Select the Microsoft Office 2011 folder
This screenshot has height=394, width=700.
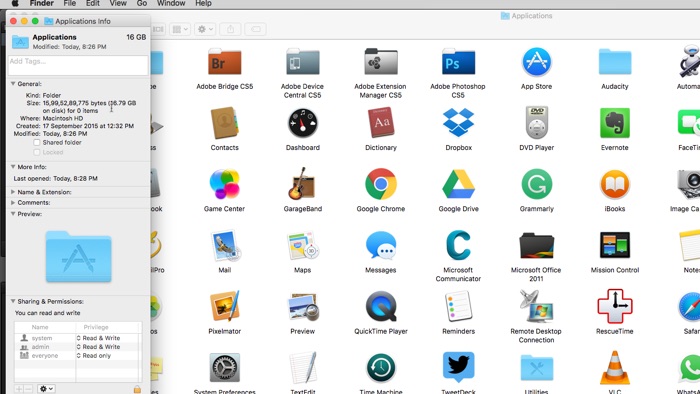[537, 245]
